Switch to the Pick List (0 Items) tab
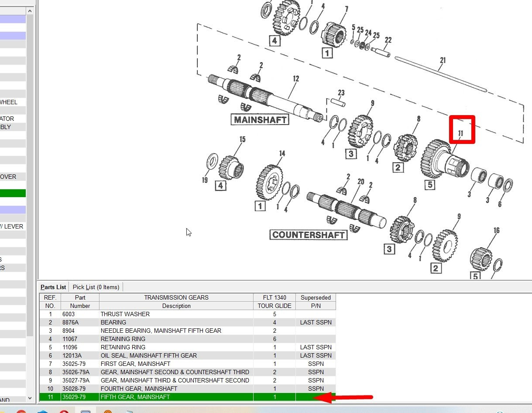This screenshot has width=532, height=413. [x=96, y=287]
